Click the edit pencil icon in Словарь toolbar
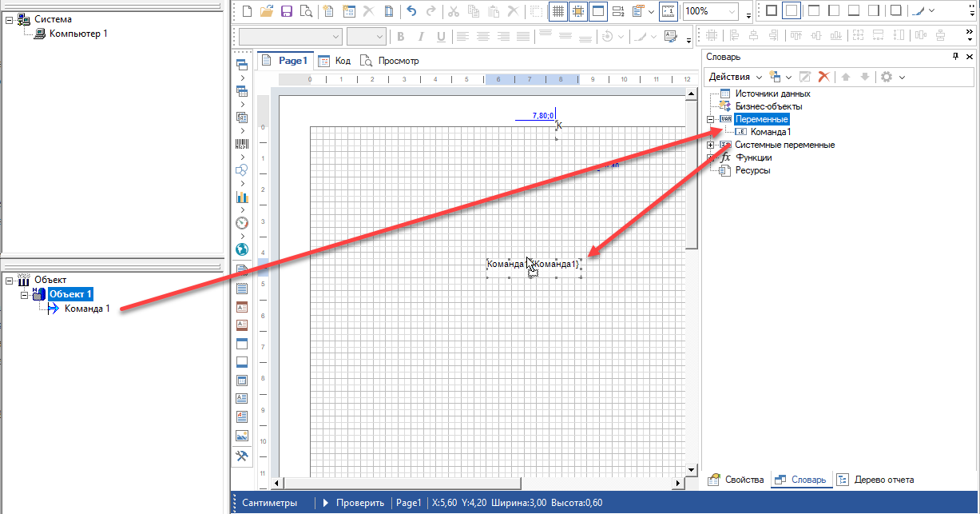 tap(805, 77)
